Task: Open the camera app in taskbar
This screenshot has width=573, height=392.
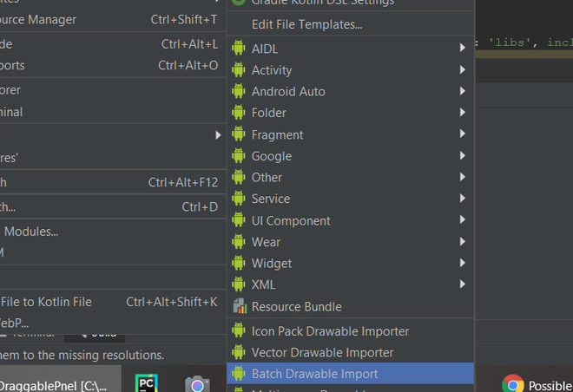Action: point(197,384)
